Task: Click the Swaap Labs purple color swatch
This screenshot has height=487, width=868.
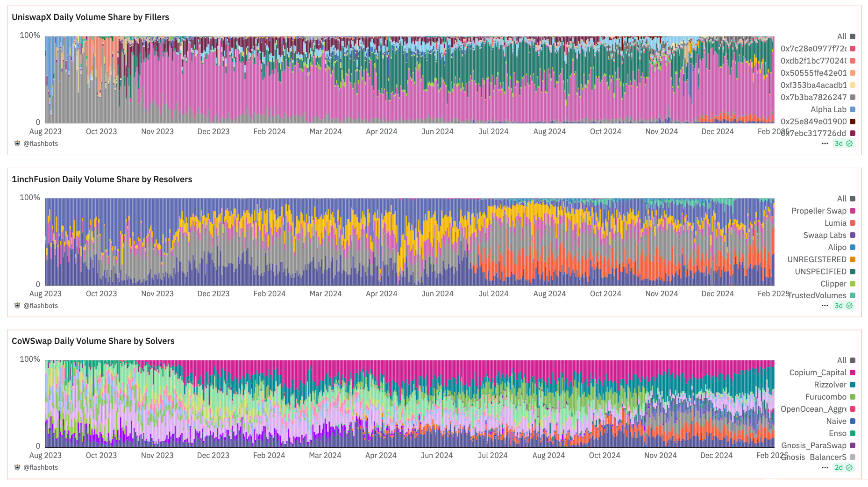Action: 853,235
